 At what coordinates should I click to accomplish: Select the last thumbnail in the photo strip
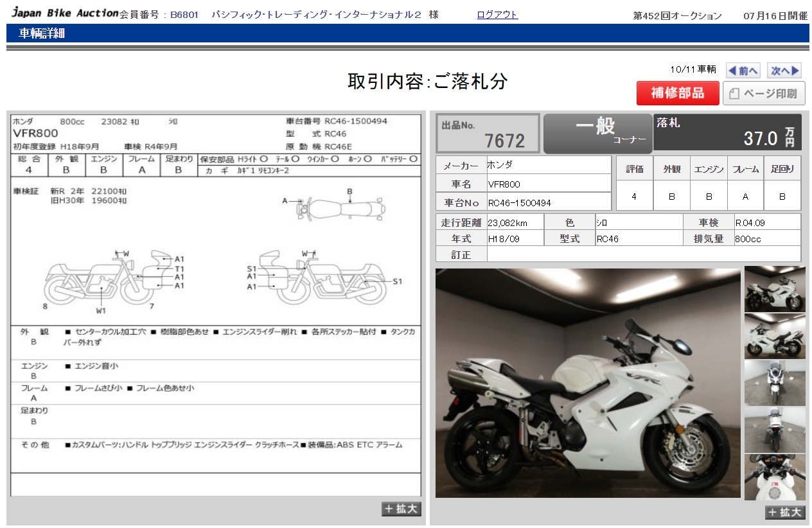point(775,477)
